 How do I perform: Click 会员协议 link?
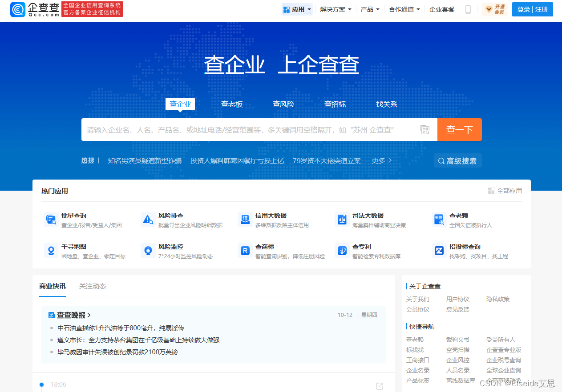click(418, 309)
